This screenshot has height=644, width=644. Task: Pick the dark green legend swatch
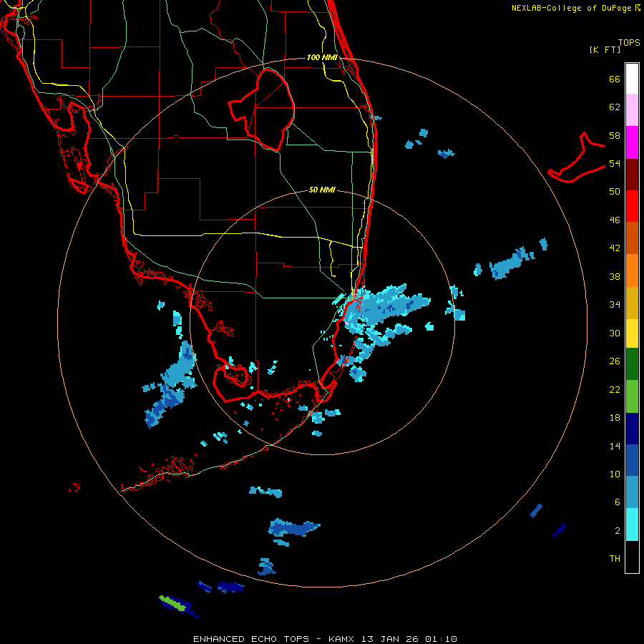(632, 364)
